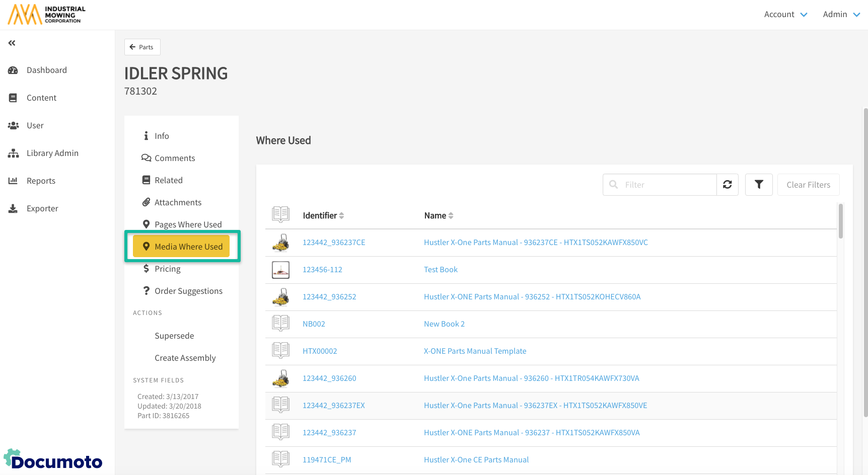Image resolution: width=868 pixels, height=475 pixels.
Task: Sort the table by Identifier column
Action: (323, 215)
